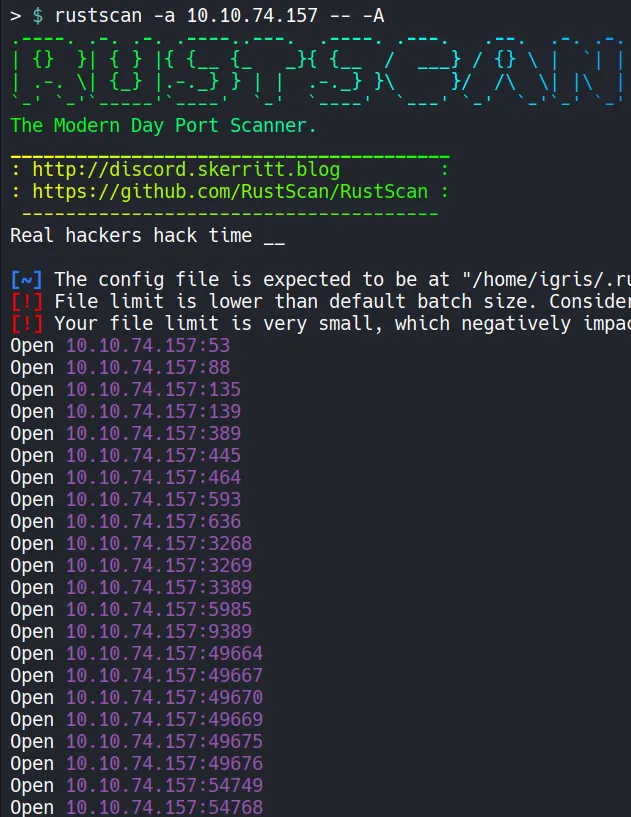This screenshot has width=631, height=817.
Task: Click the 'Real hackers hack time' line
Action: [x=147, y=236]
